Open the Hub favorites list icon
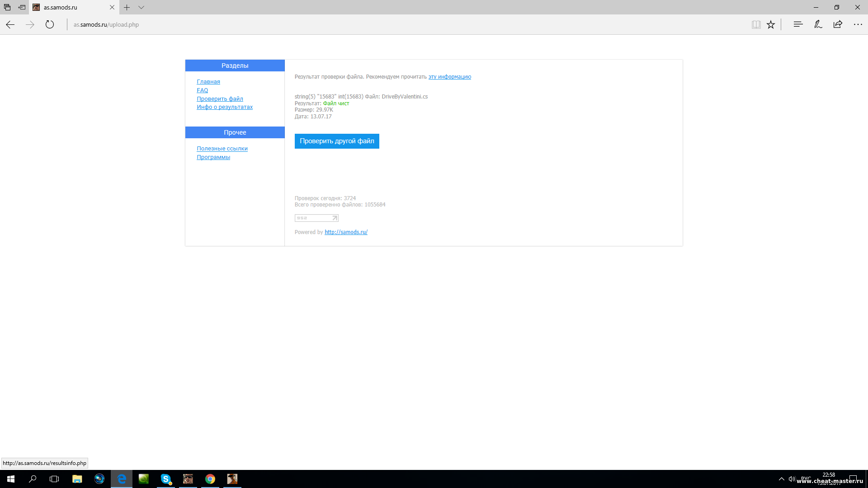Viewport: 868px width, 488px height. [x=798, y=24]
